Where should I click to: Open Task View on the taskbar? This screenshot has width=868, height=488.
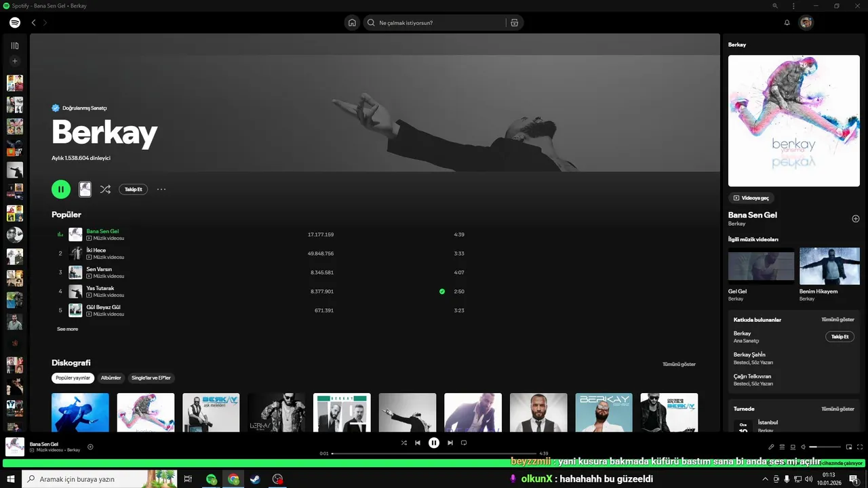coord(189,479)
